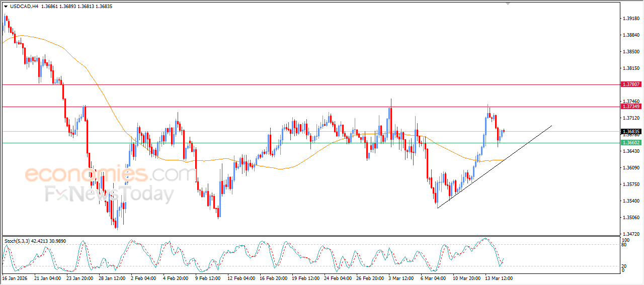The image size is (644, 285).
Task: Click the stochastic 20 level scale mark
Action: click(624, 266)
